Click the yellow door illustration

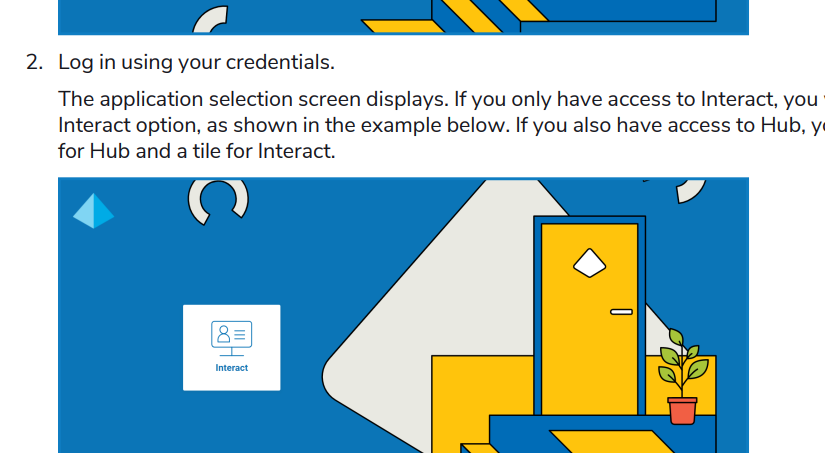[x=590, y=330]
